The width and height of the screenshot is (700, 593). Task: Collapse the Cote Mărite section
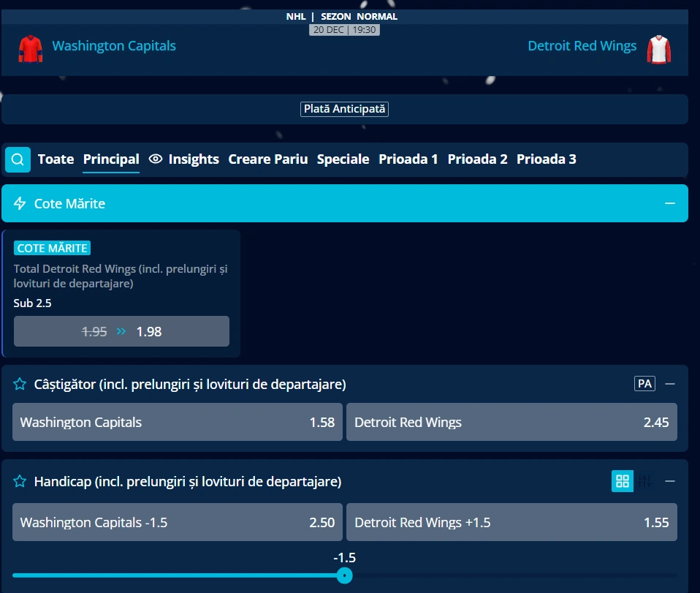pos(670,203)
